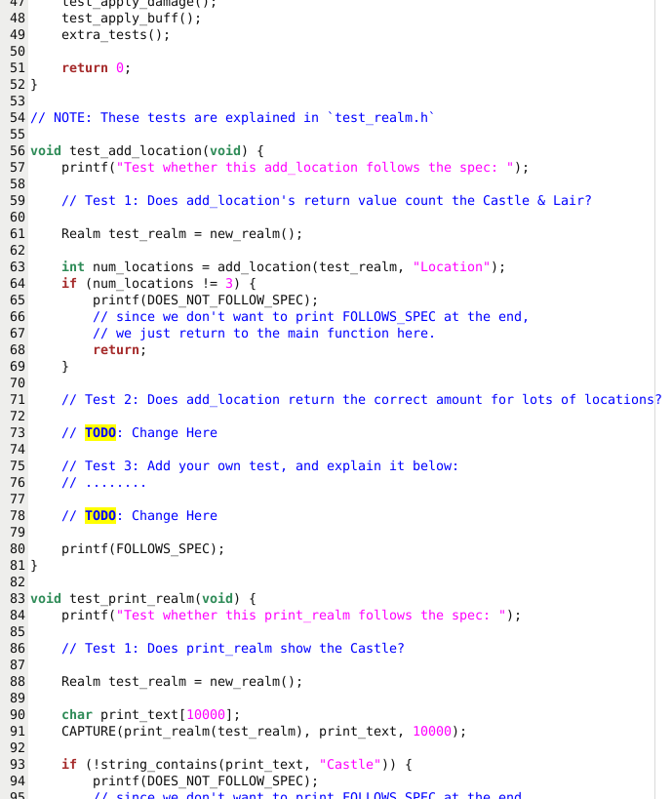Image resolution: width=672 pixels, height=799 pixels.
Task: Click the 'Test 2: Does add_location return' comment
Action: (x=361, y=400)
